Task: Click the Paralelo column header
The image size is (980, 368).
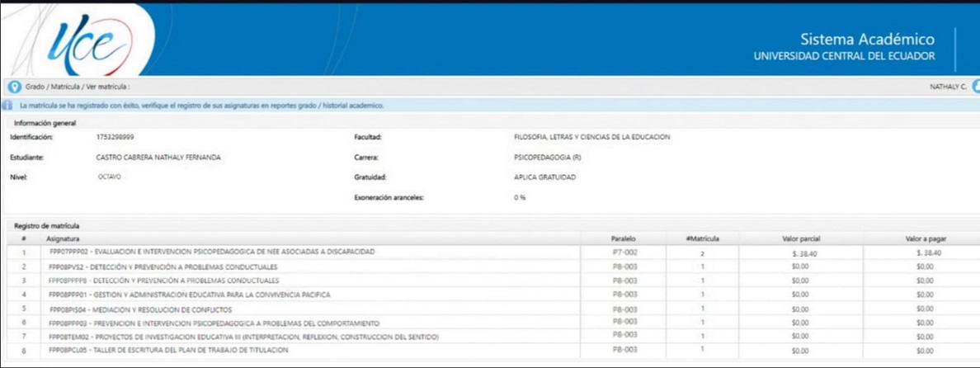Action: coord(623,238)
